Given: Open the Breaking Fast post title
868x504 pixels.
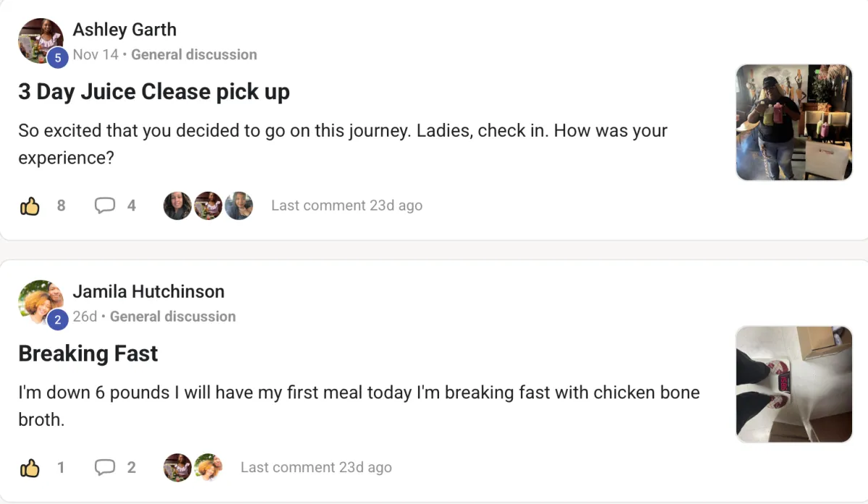Looking at the screenshot, I should click(x=88, y=354).
